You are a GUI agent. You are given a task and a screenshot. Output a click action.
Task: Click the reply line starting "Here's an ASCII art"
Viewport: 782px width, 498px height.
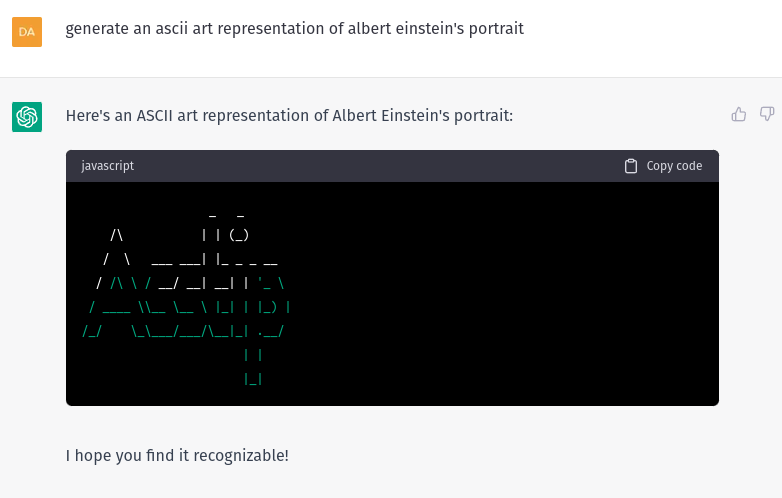click(289, 116)
